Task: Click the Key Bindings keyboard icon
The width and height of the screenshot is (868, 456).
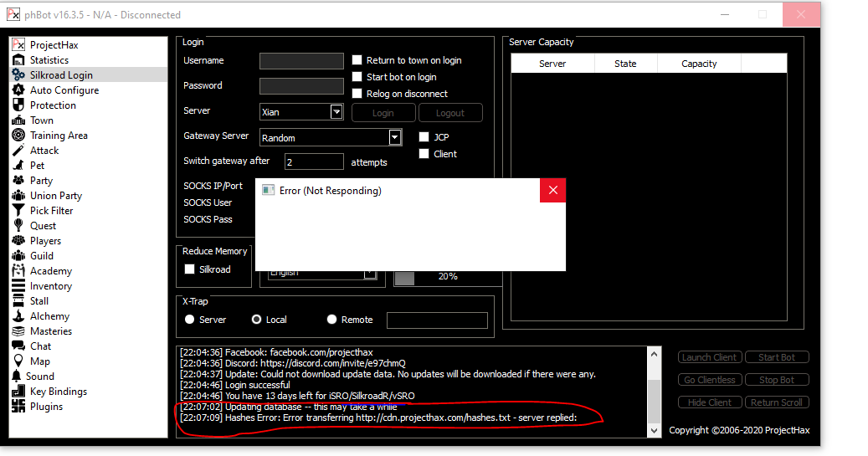Action: [x=18, y=392]
